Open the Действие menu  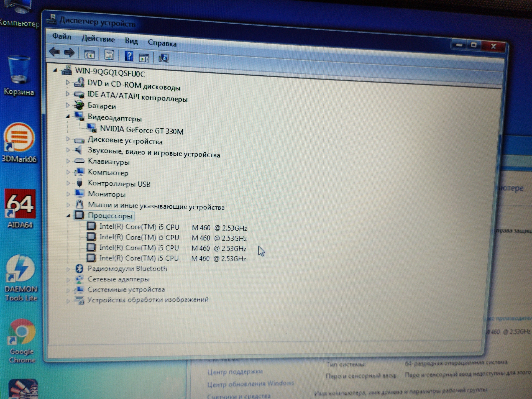98,39
